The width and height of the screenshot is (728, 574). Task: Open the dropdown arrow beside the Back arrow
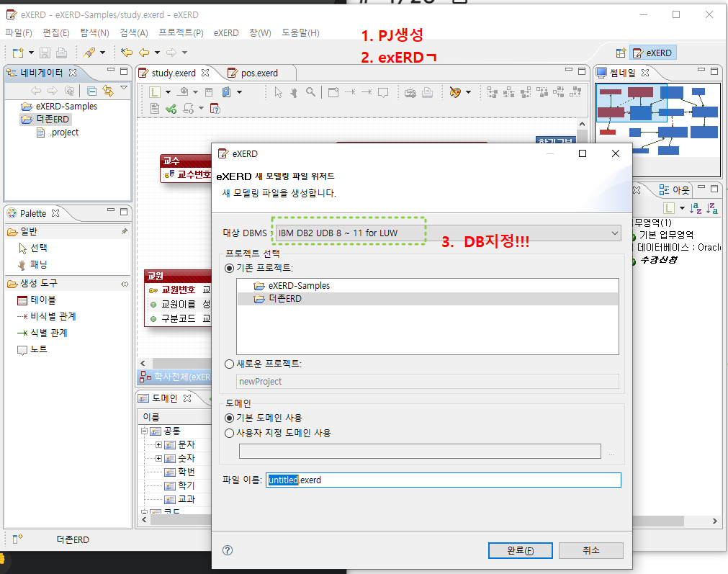point(158,53)
